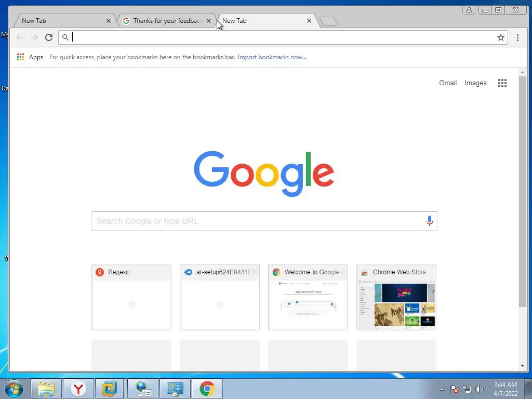Start voice search with the microphone icon
This screenshot has width=532, height=399.
pyautogui.click(x=429, y=221)
